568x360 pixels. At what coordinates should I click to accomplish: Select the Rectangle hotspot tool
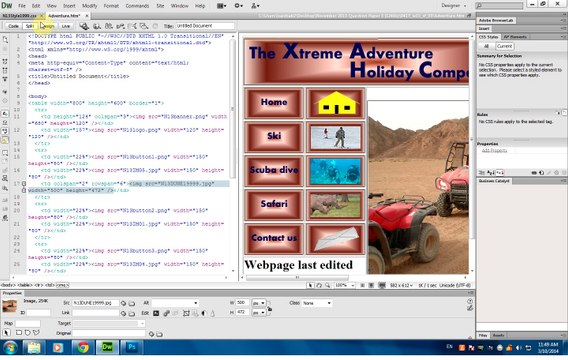pyautogui.click(x=19, y=332)
